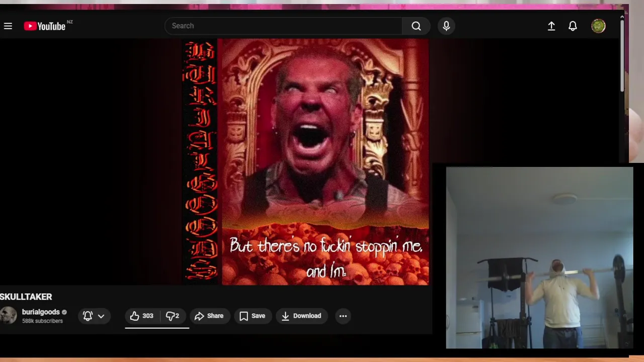Open the burialgoods channel name link
Viewport: 644px width, 362px height.
[x=41, y=312]
